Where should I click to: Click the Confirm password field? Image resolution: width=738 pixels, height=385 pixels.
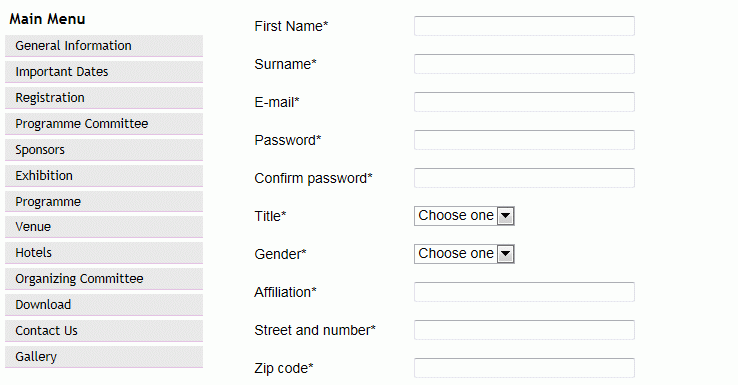[x=524, y=178]
